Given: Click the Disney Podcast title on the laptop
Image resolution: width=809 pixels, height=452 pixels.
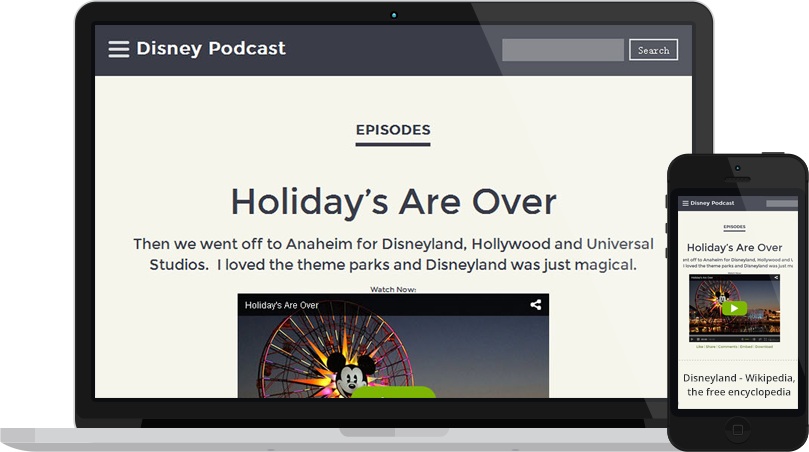Looking at the screenshot, I should tap(211, 49).
